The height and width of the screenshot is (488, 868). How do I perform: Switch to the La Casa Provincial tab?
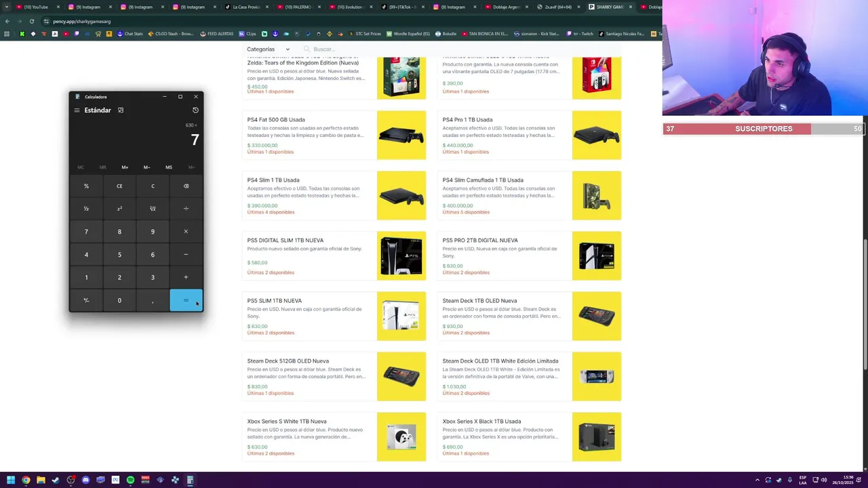246,7
